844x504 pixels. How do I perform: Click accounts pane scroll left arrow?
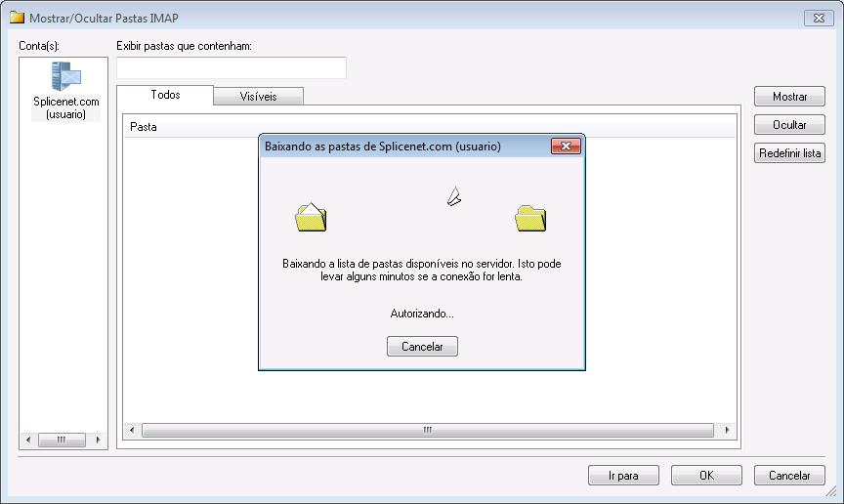click(x=28, y=440)
